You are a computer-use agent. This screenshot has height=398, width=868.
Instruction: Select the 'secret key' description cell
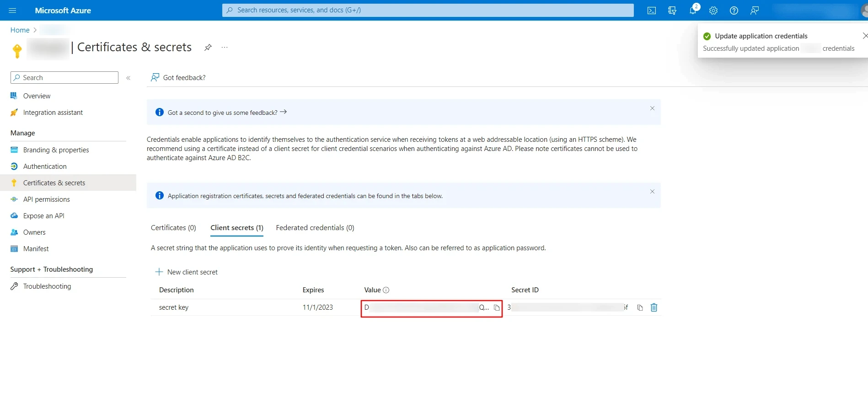pyautogui.click(x=174, y=307)
